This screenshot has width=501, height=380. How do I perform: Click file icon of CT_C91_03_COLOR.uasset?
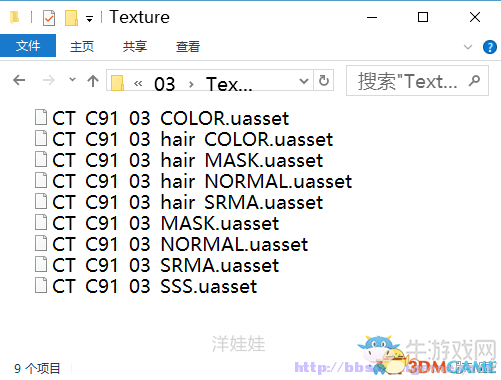point(41,117)
